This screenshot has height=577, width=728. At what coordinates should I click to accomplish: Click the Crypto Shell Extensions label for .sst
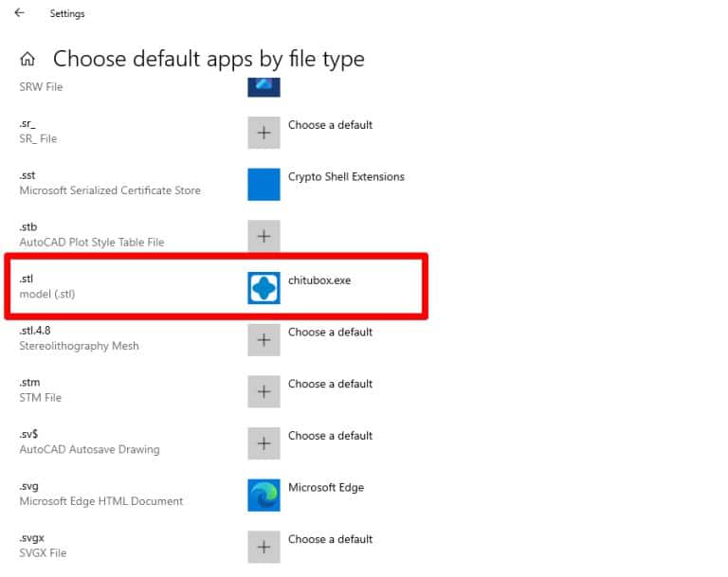(346, 177)
